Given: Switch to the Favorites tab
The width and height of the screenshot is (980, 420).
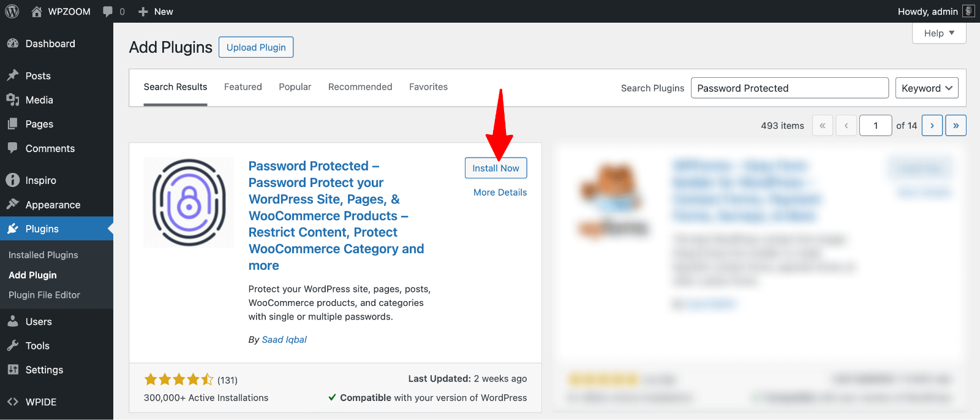Looking at the screenshot, I should coord(429,87).
